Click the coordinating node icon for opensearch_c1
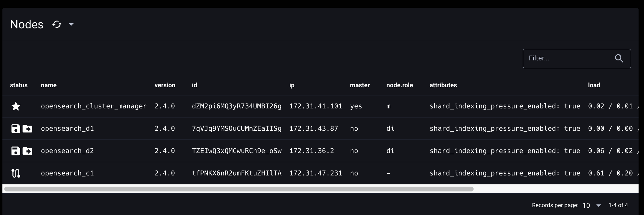Image resolution: width=644 pixels, height=215 pixels. click(16, 173)
